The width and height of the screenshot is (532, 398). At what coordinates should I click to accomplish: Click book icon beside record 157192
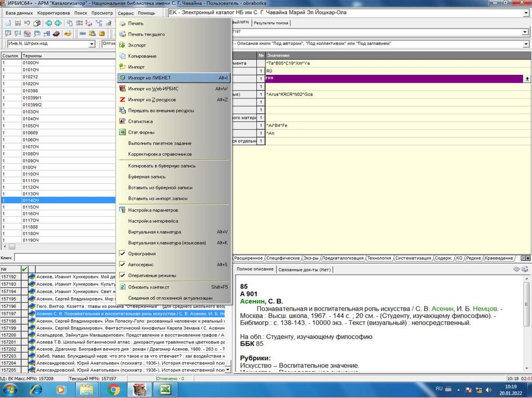coord(32,276)
